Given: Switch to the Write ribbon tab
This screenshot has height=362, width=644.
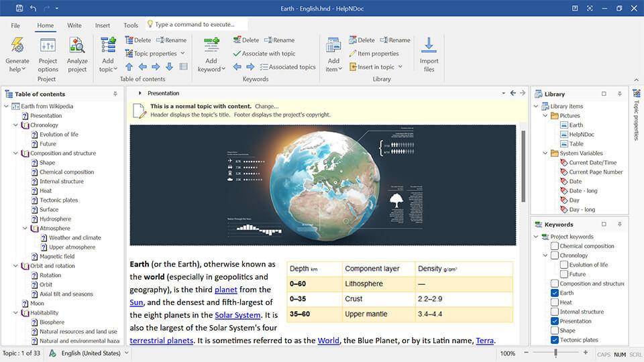Looking at the screenshot, I should 74,25.
